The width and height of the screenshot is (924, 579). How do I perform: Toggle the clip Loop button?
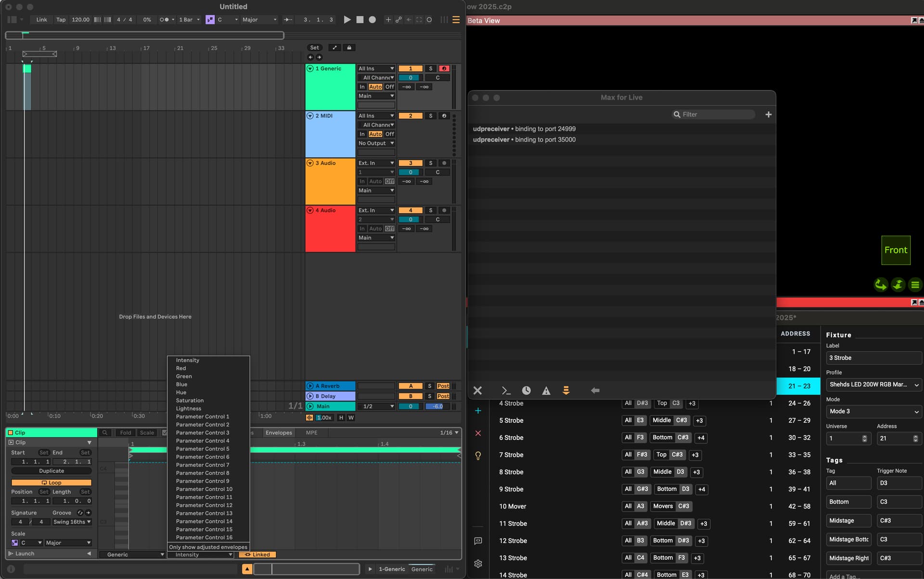pyautogui.click(x=51, y=482)
